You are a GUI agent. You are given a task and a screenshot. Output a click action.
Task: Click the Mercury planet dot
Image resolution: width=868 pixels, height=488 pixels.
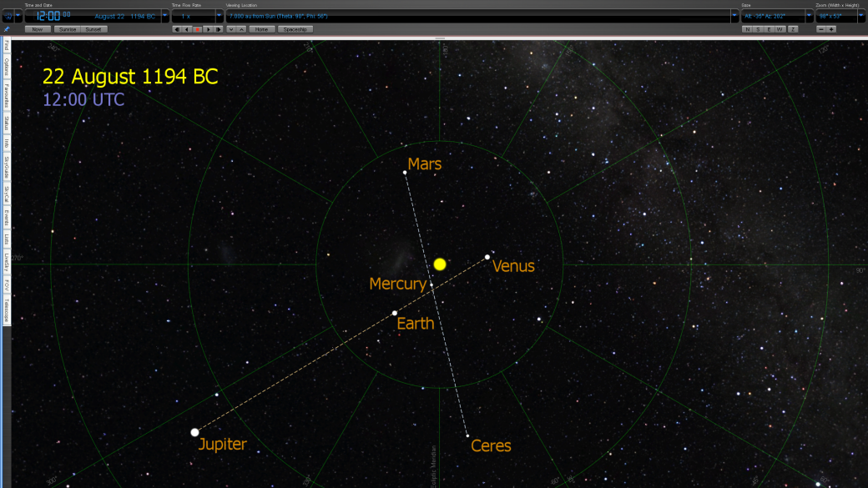click(431, 285)
